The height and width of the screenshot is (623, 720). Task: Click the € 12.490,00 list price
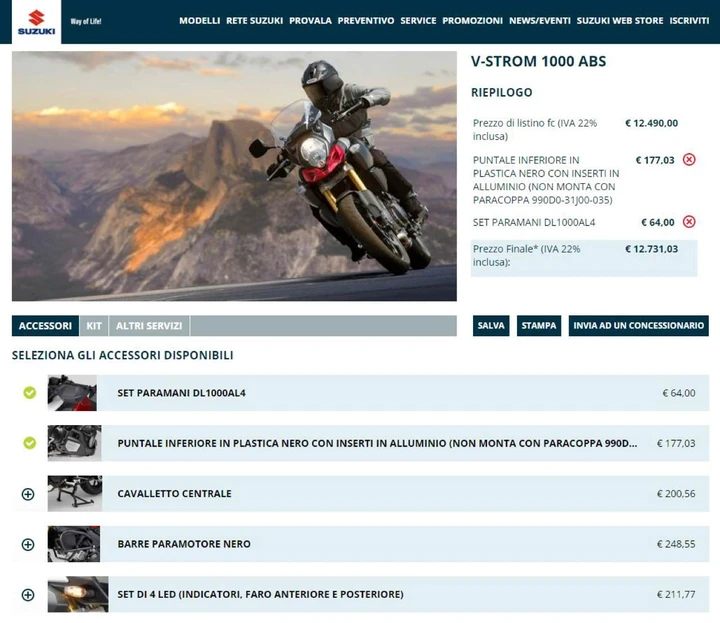(x=652, y=123)
